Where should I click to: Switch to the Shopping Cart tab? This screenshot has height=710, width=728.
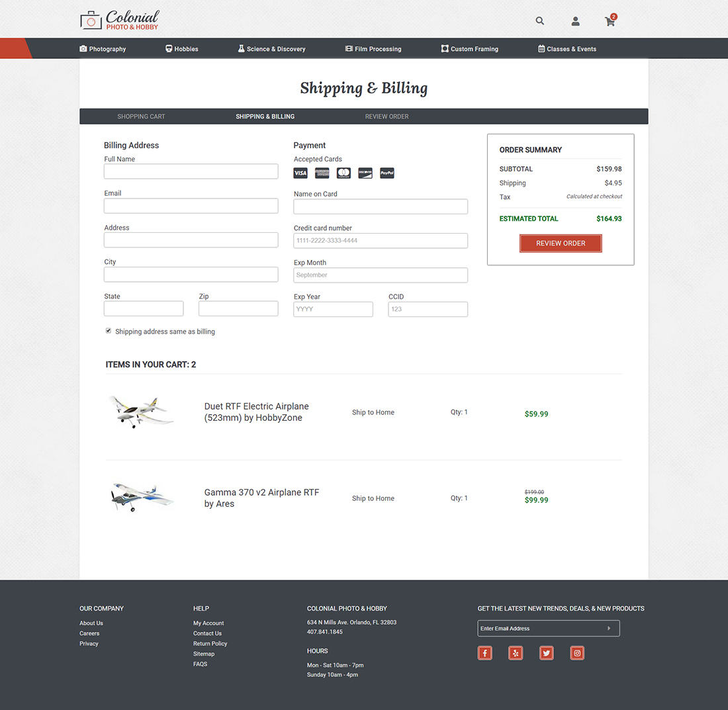pyautogui.click(x=141, y=116)
